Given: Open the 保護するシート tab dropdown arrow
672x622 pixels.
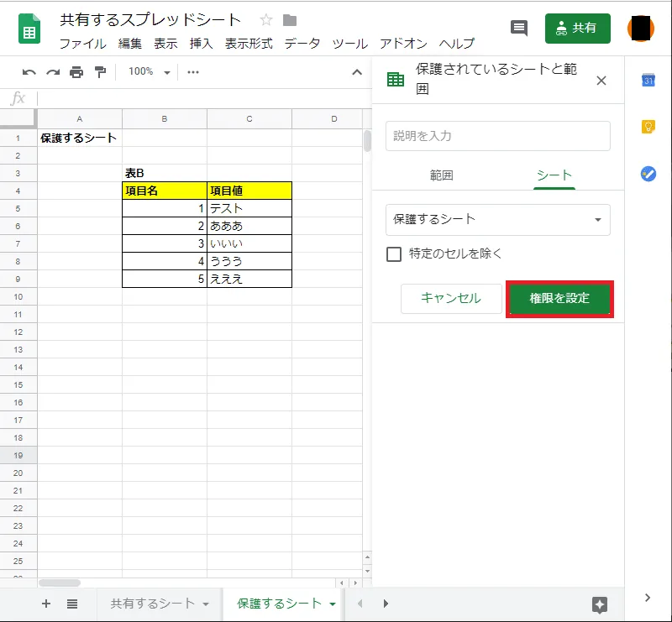Looking at the screenshot, I should 333,604.
